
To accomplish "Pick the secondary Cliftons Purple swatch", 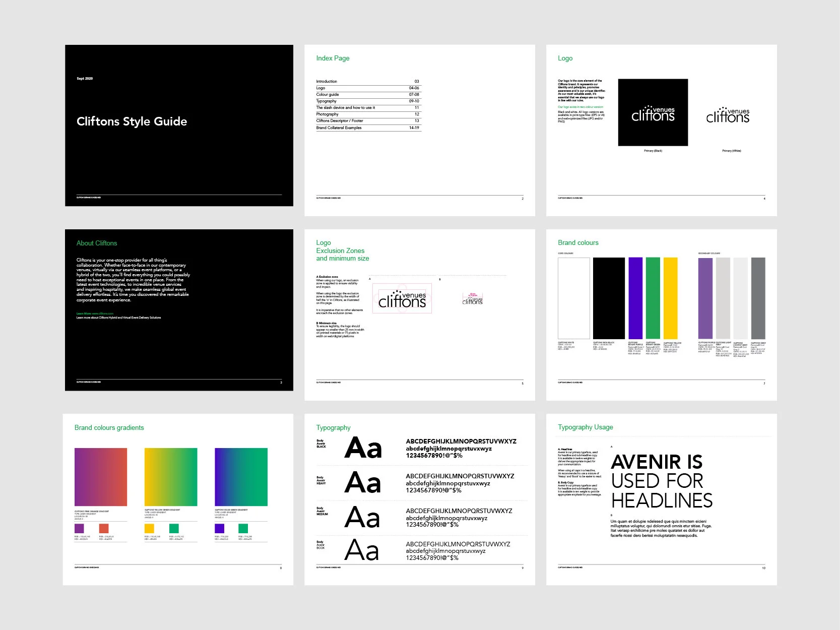I will tap(705, 298).
